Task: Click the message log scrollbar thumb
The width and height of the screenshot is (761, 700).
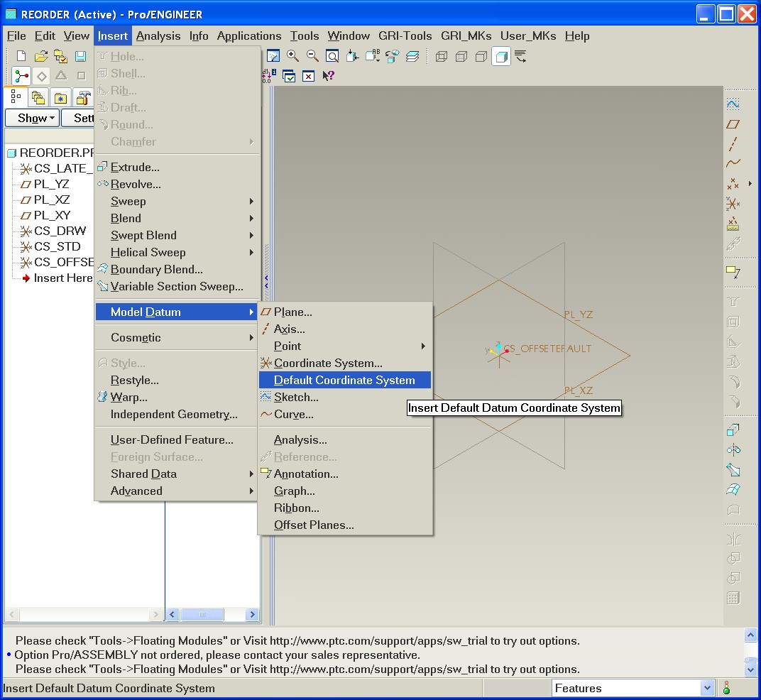Action: tap(750, 659)
